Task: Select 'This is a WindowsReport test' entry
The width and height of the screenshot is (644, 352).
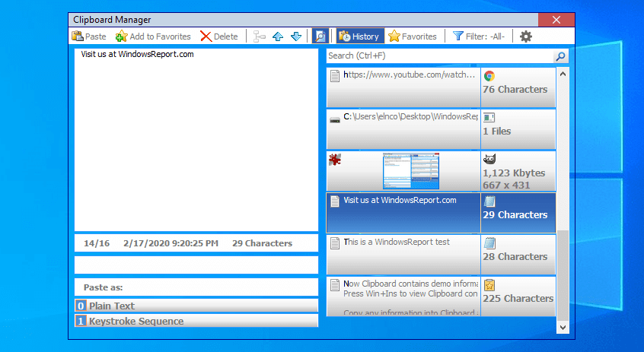Action: click(403, 255)
